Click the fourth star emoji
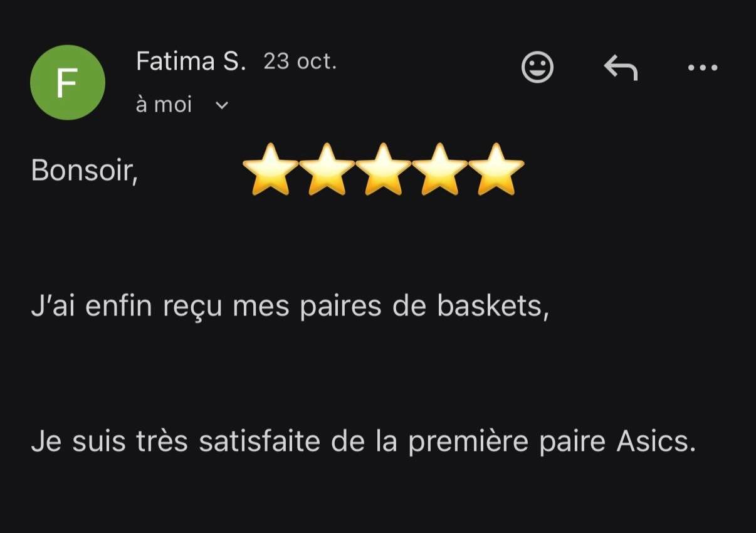This screenshot has height=533, width=756. click(439, 169)
